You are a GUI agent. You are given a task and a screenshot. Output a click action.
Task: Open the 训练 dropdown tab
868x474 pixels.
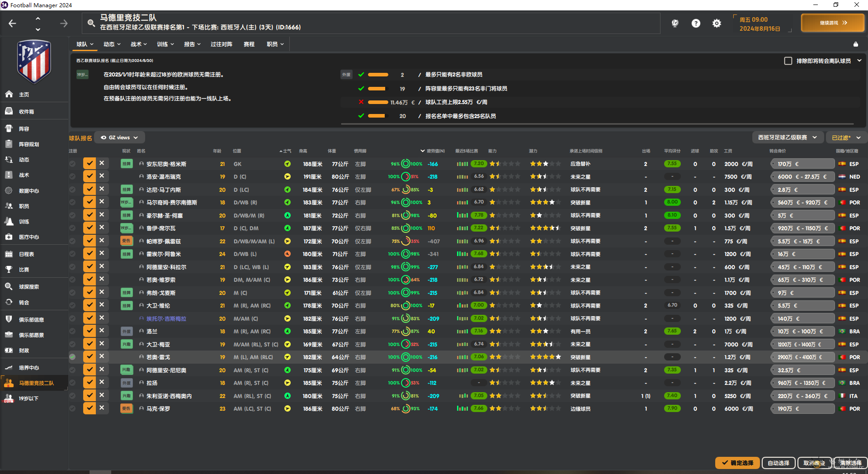coord(165,44)
